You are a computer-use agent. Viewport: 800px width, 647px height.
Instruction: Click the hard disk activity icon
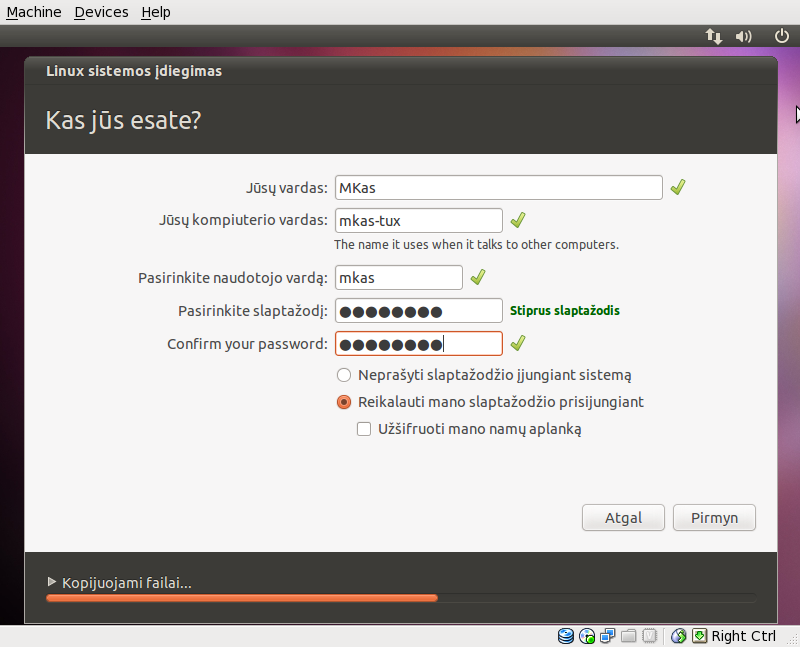click(565, 636)
